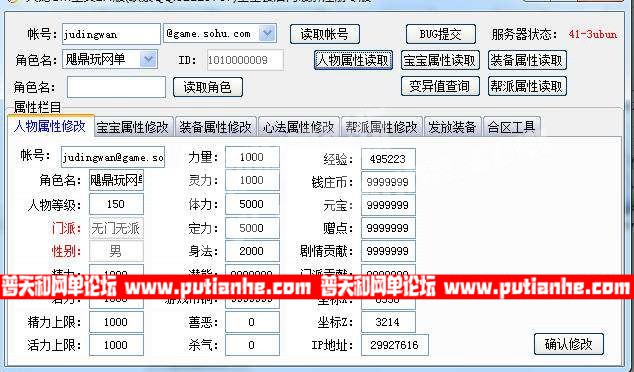Open the 心法属性修改 tab
Screen dimensions: 634x372
pyautogui.click(x=299, y=127)
